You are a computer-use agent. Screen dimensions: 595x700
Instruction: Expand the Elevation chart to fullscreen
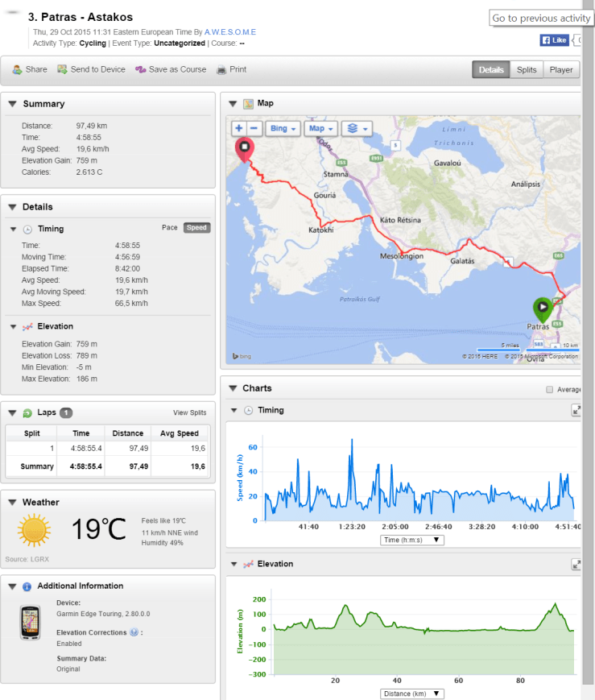576,565
